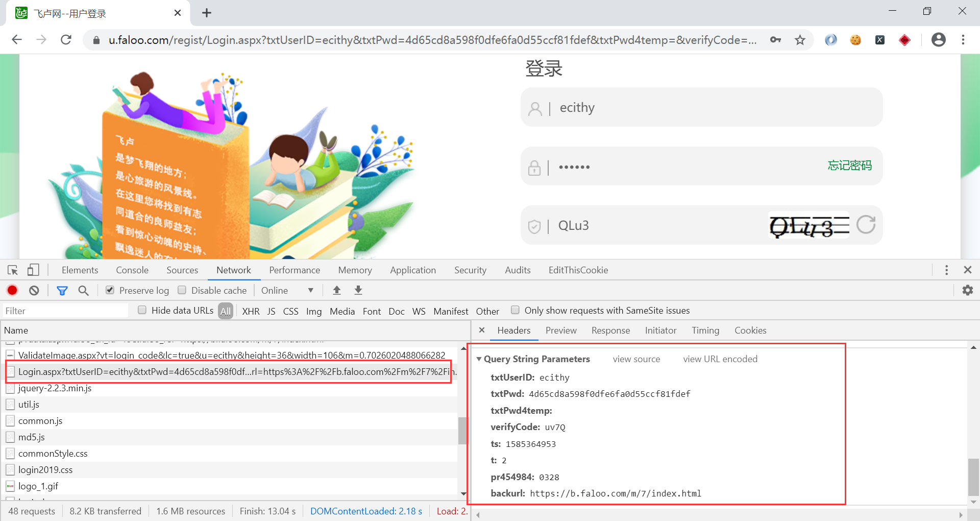Activate the DevTools inspect element picker
This screenshot has height=521, width=980.
(x=13, y=270)
